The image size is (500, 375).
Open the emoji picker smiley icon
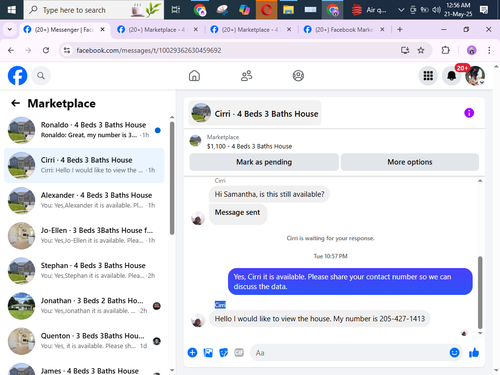[x=454, y=352]
